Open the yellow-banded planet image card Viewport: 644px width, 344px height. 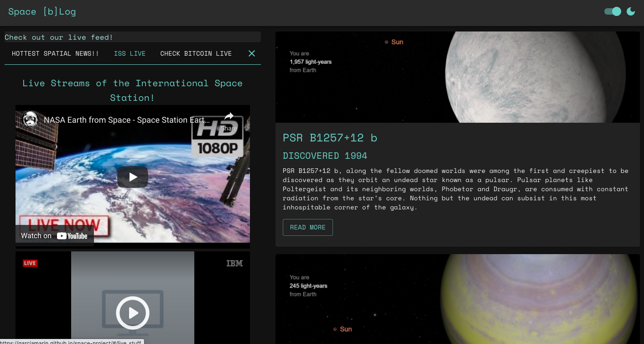point(457,299)
